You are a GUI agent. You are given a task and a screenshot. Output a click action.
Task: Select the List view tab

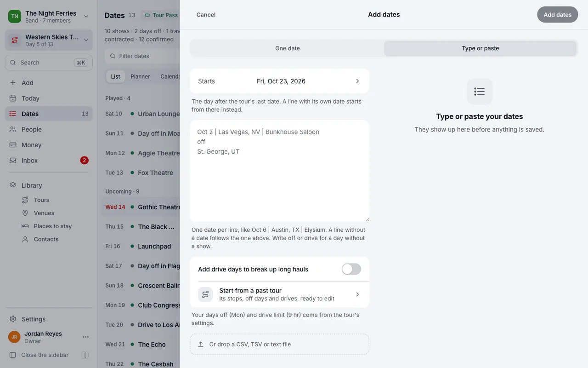click(115, 76)
